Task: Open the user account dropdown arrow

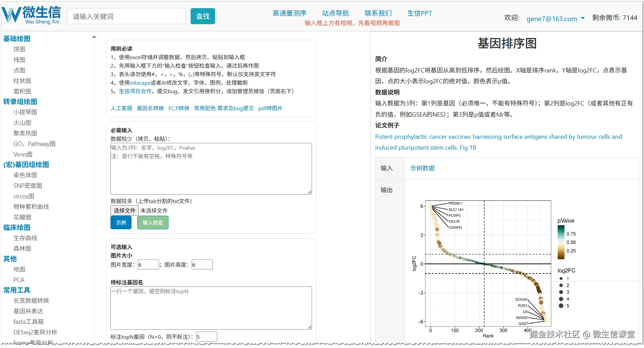Action: [583, 18]
